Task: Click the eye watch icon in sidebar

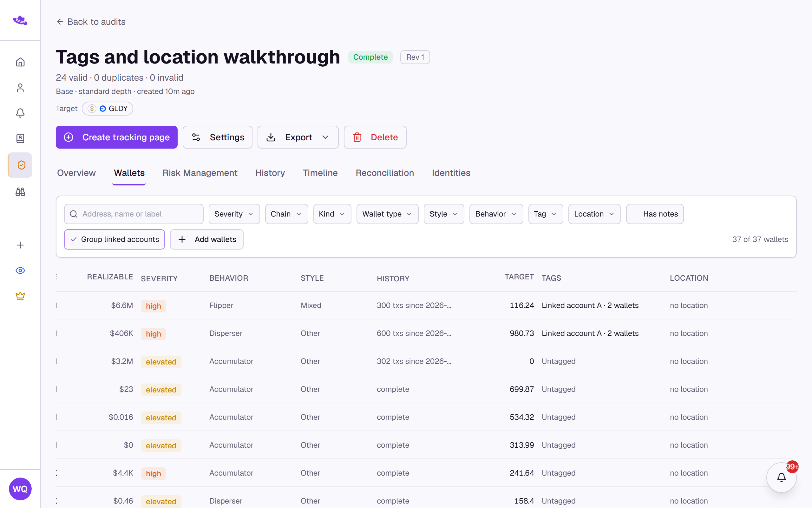Action: point(20,271)
